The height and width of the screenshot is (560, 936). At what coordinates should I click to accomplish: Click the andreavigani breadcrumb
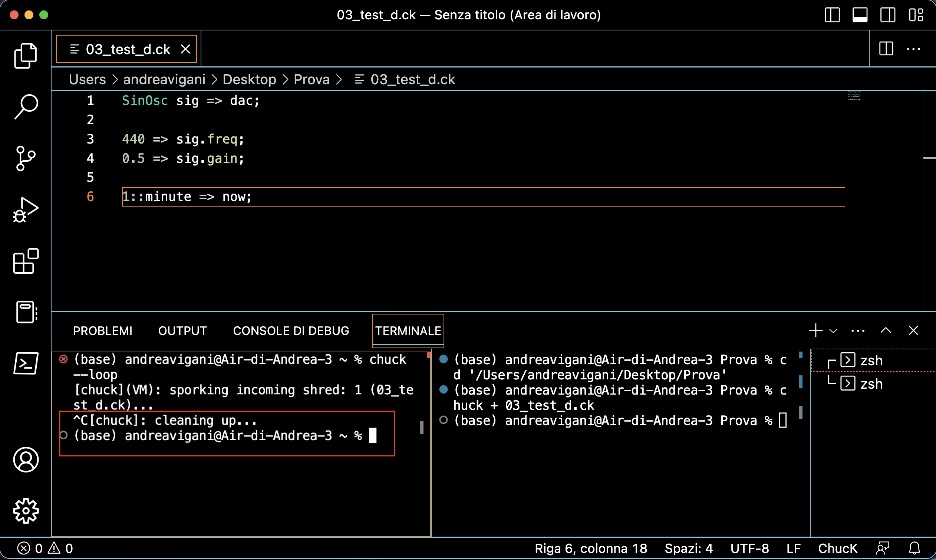[164, 79]
